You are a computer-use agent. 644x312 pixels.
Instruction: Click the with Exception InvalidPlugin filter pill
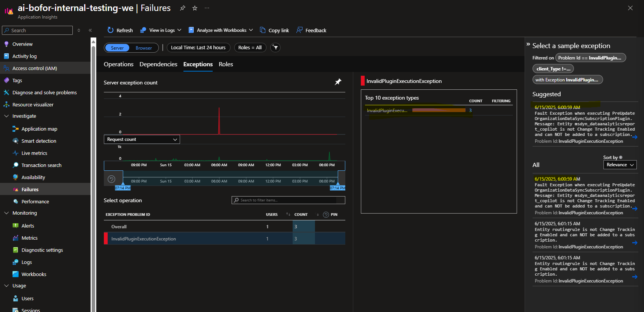pyautogui.click(x=567, y=80)
